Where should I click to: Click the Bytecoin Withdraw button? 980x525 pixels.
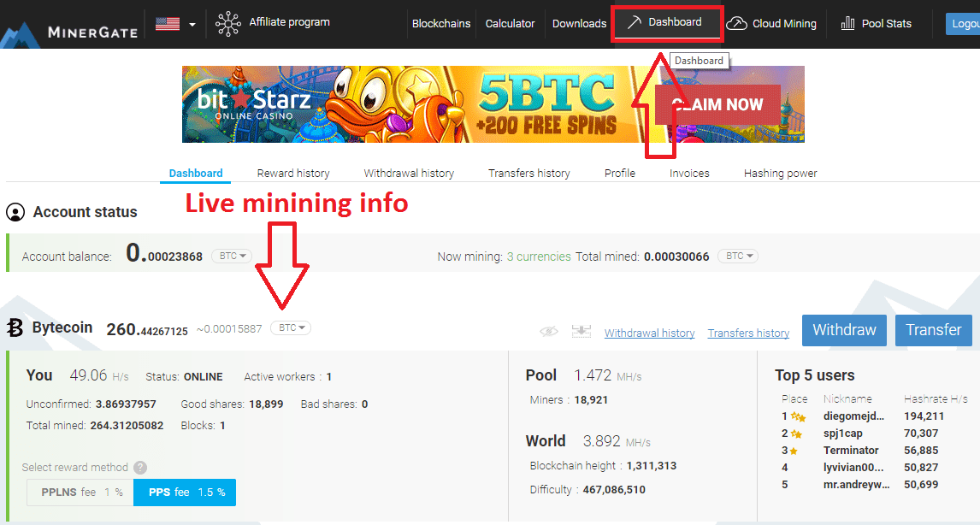tap(844, 330)
